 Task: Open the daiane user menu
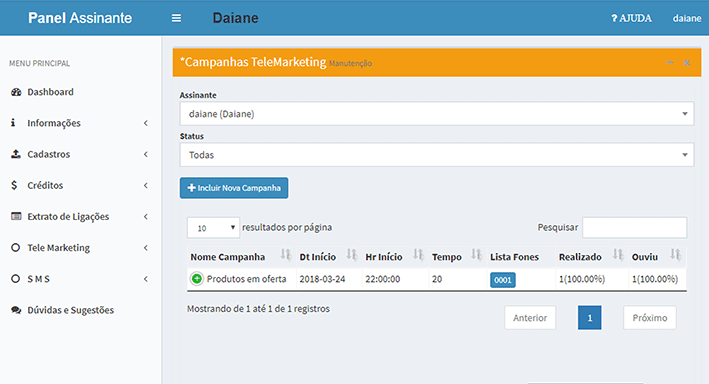coord(687,18)
